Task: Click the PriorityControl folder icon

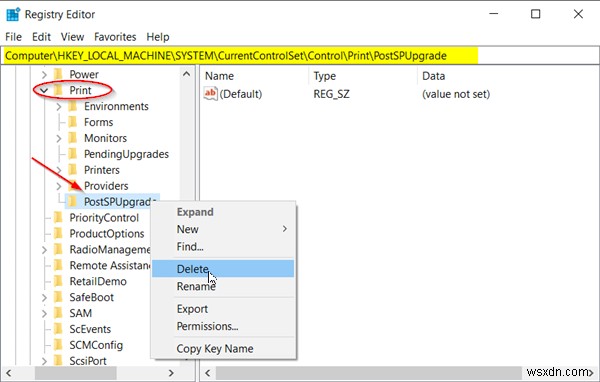Action: tap(58, 217)
